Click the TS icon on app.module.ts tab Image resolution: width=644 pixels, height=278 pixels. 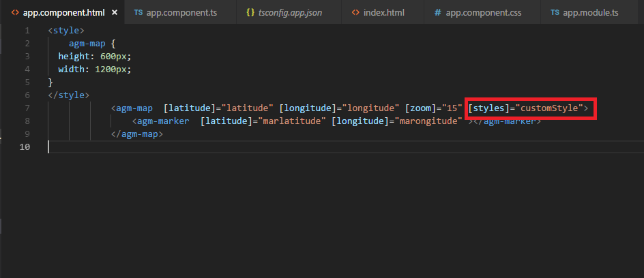555,12
